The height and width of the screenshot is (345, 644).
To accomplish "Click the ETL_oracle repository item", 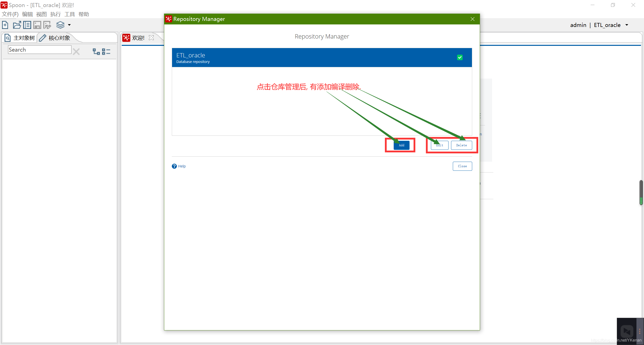I will [x=322, y=58].
